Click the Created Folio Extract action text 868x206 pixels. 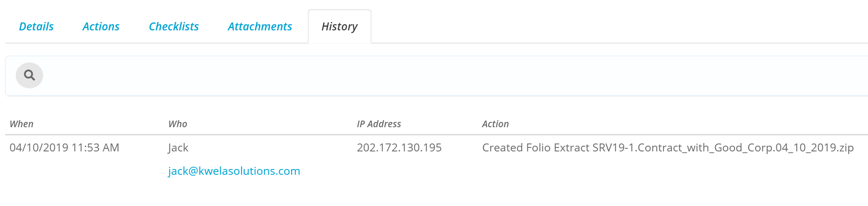[x=536, y=147]
